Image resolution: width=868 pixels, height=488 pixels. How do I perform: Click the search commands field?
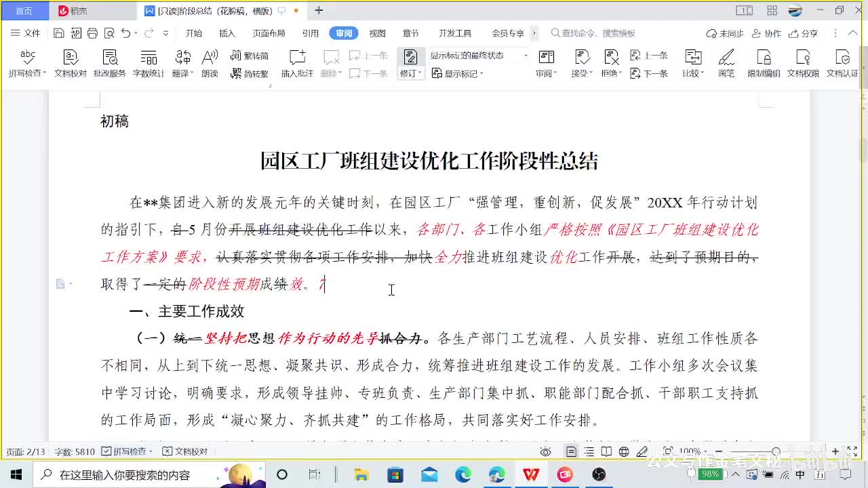[594, 33]
